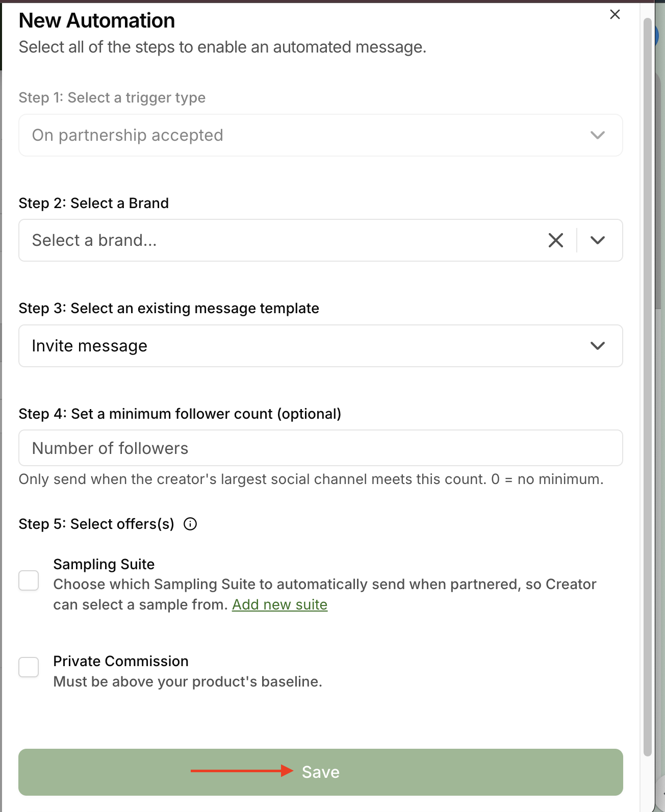The image size is (665, 812).
Task: Close the New Automation dialog
Action: [x=615, y=14]
